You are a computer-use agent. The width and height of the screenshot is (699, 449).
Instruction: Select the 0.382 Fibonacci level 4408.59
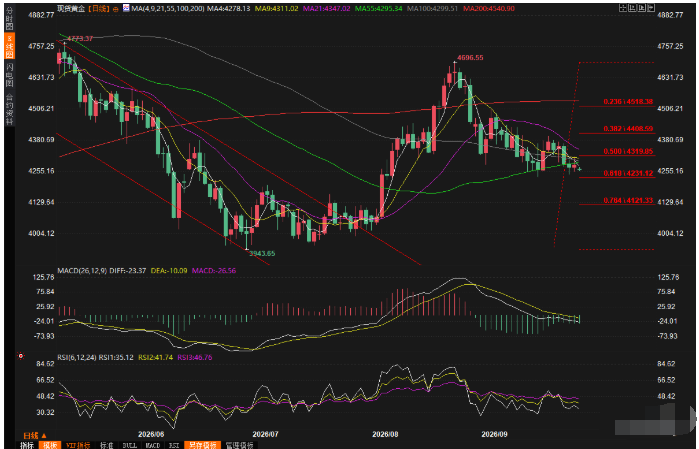[x=628, y=128]
